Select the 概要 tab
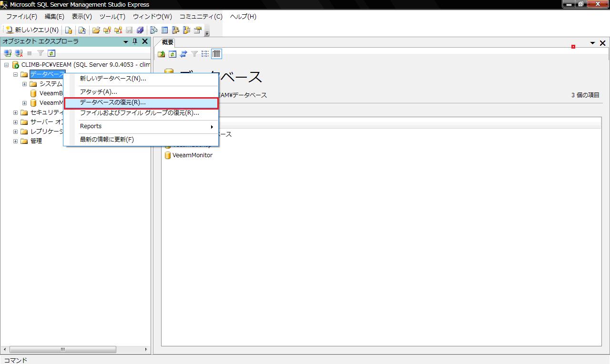 click(x=167, y=42)
